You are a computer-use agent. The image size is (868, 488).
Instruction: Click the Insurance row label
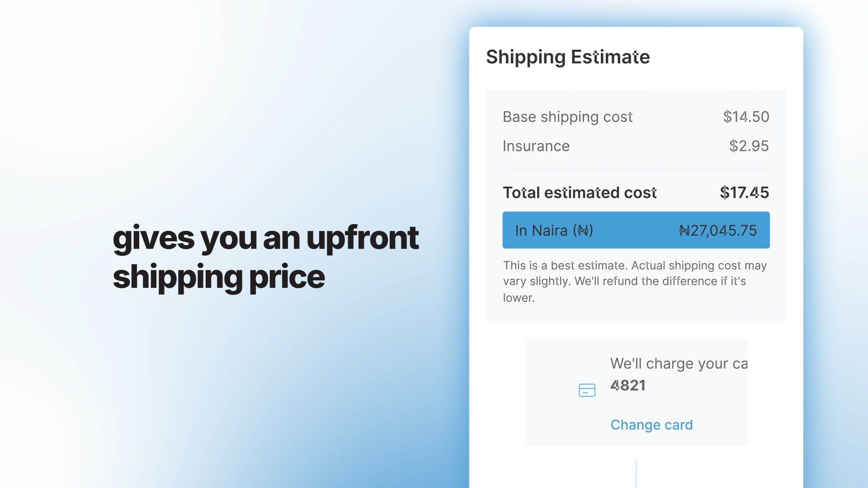click(536, 146)
